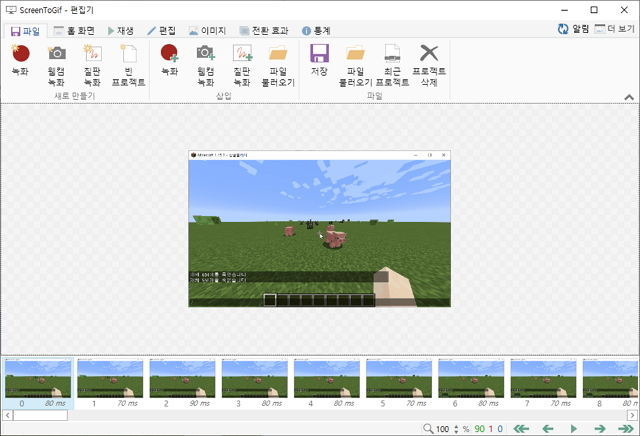Insert a recording in 삽입 group
This screenshot has width=640, height=436.
click(x=170, y=60)
